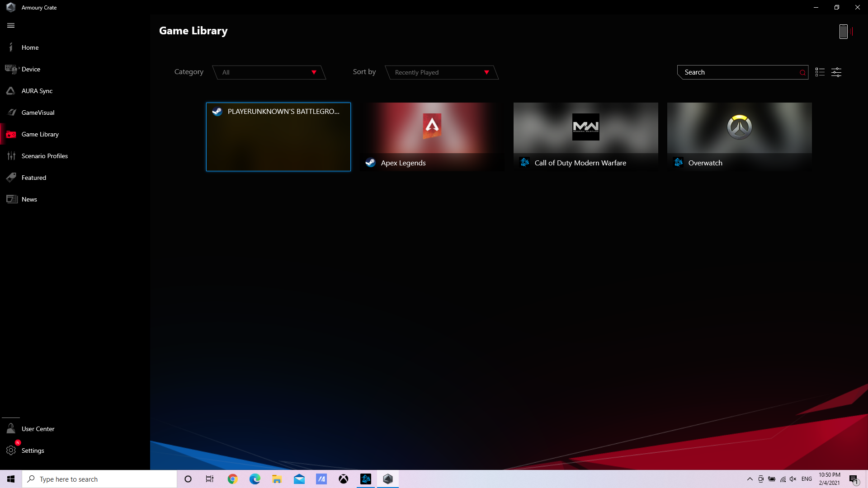Open Mail app from the taskbar
868x488 pixels.
point(299,479)
